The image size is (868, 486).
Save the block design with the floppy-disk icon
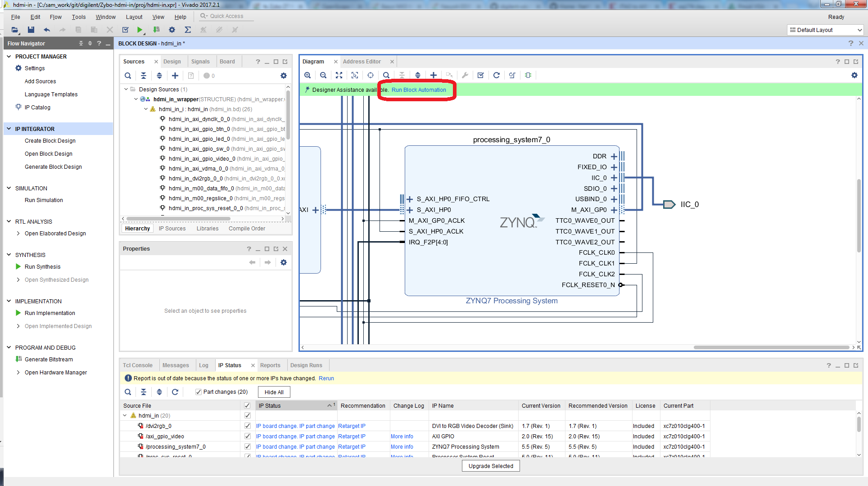pos(31,30)
